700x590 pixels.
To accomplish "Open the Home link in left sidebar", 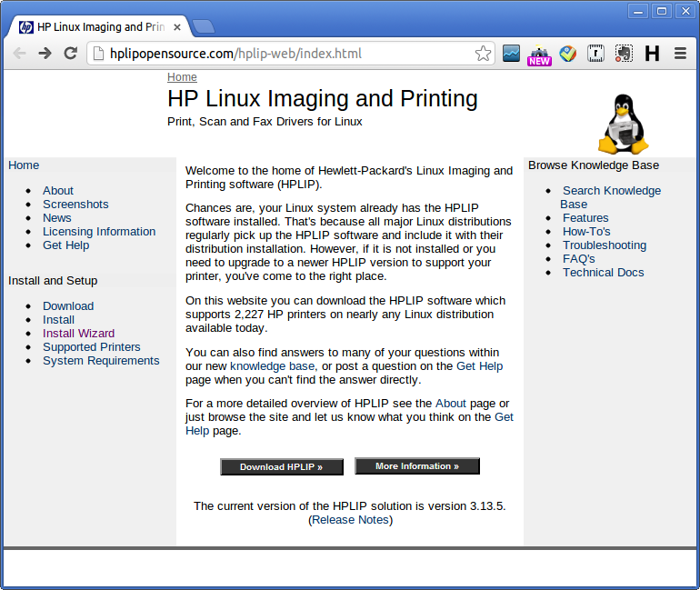I will click(24, 165).
